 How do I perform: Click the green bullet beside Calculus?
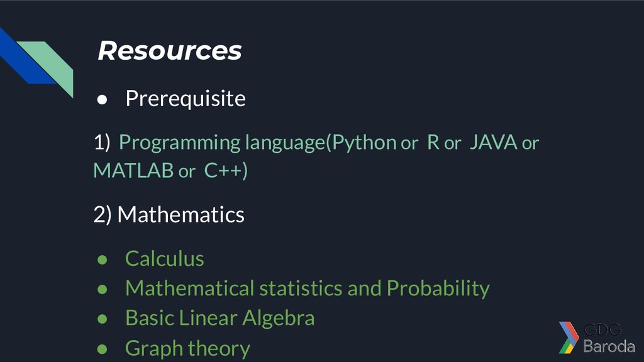point(103,260)
